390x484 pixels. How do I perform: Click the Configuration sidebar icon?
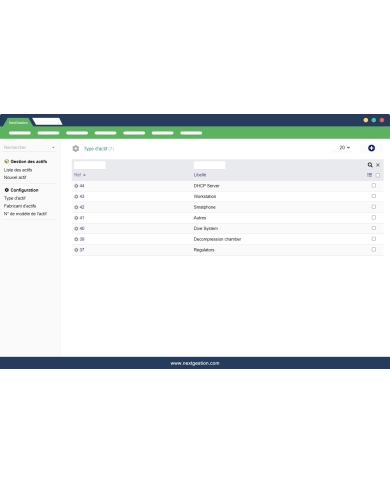pos(6,190)
